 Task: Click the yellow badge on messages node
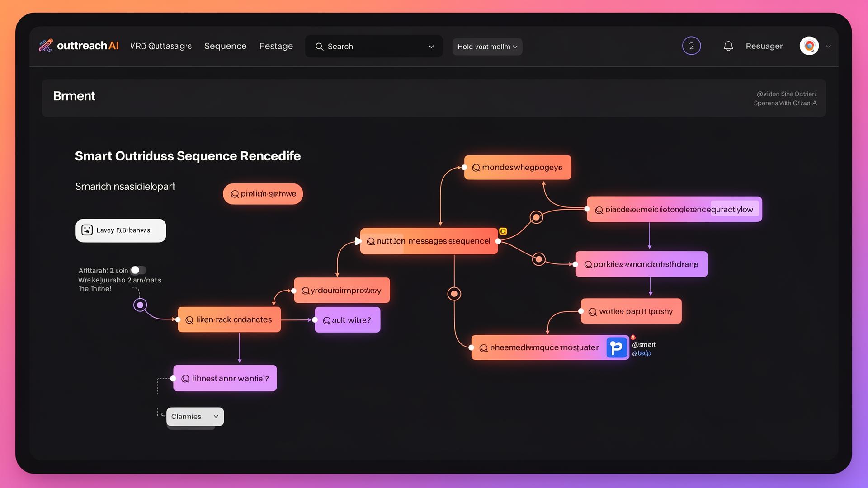pos(503,231)
